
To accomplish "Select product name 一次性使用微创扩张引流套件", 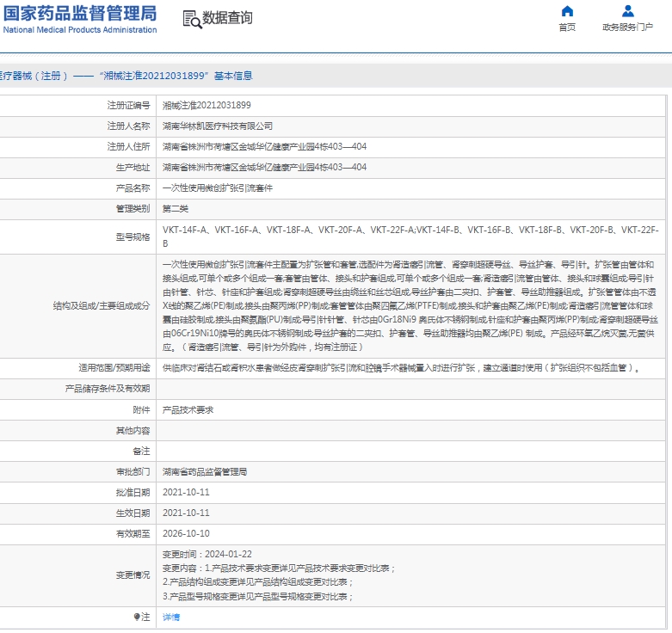I will pyautogui.click(x=218, y=188).
